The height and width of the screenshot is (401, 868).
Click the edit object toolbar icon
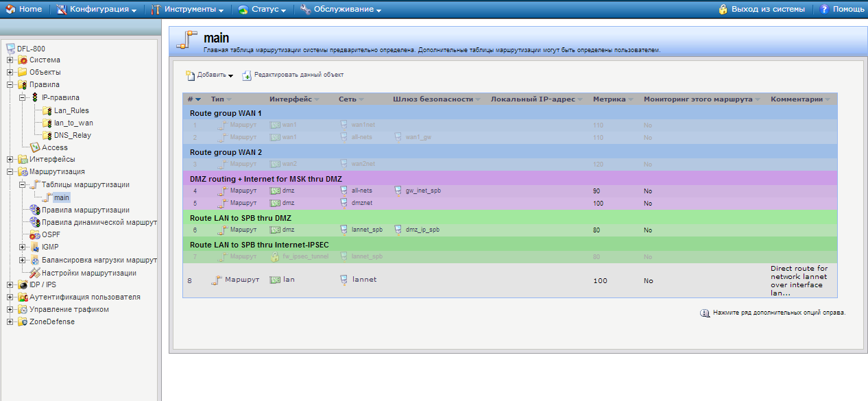247,75
